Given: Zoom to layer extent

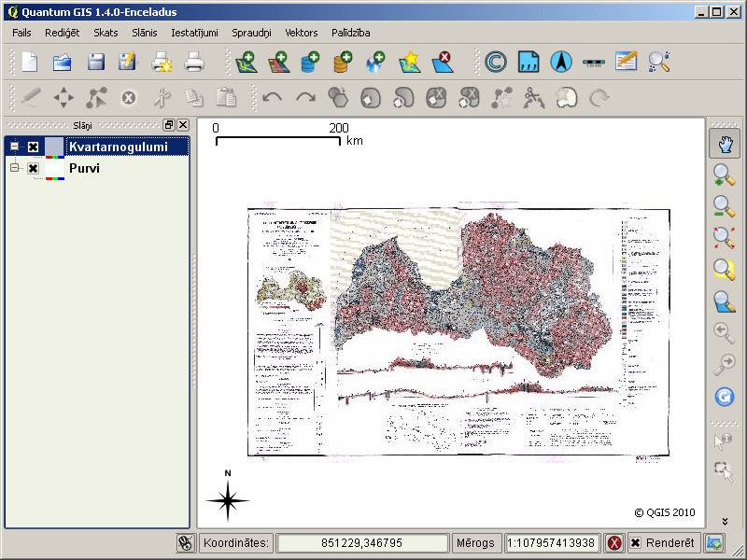Looking at the screenshot, I should coord(725,301).
